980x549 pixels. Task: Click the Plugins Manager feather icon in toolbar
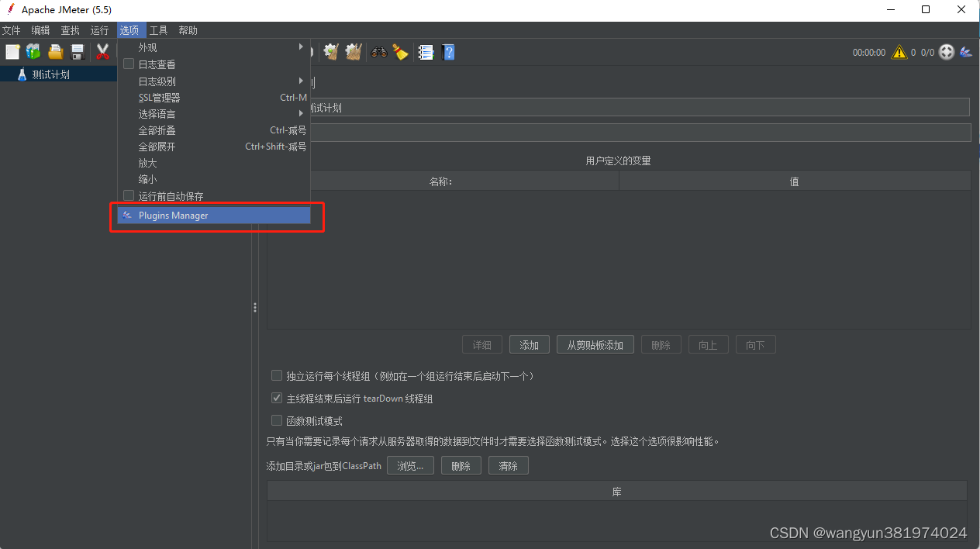click(x=966, y=52)
